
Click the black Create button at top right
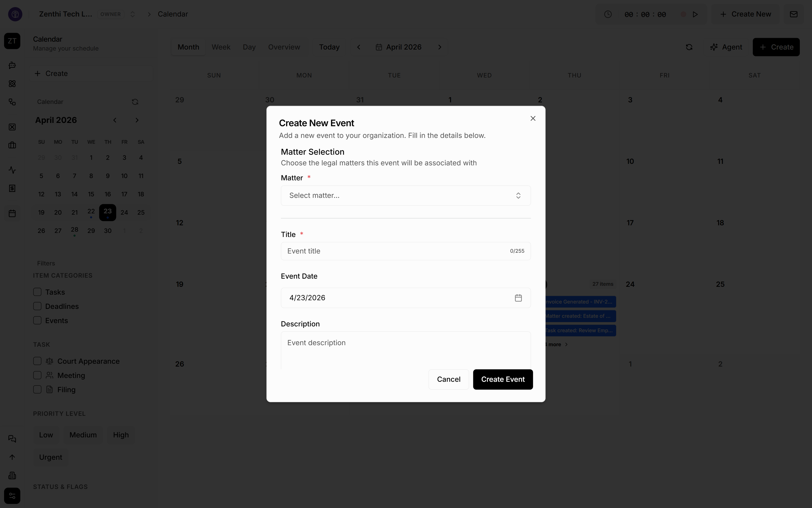[776, 47]
